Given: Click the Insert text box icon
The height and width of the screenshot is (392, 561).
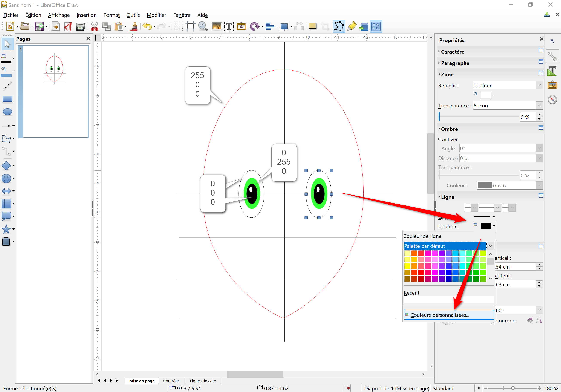Looking at the screenshot, I should click(x=229, y=26).
